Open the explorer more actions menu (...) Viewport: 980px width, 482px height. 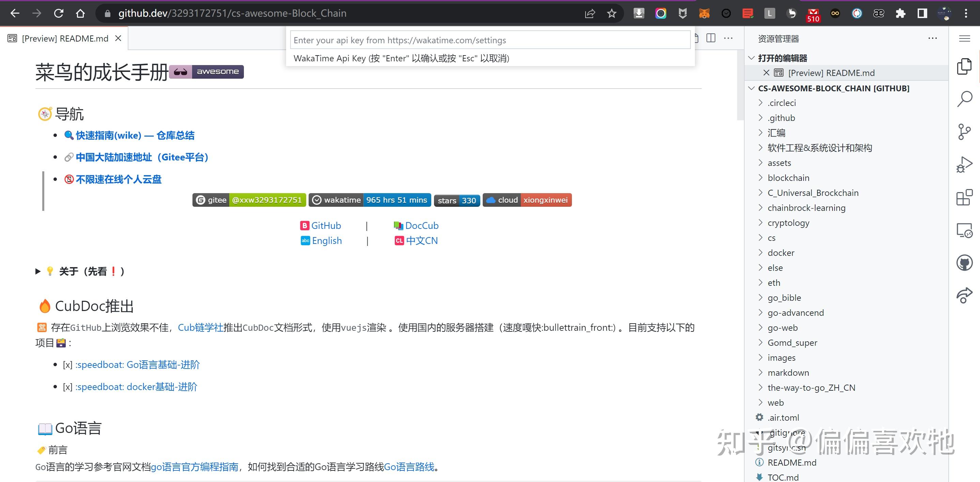click(932, 38)
